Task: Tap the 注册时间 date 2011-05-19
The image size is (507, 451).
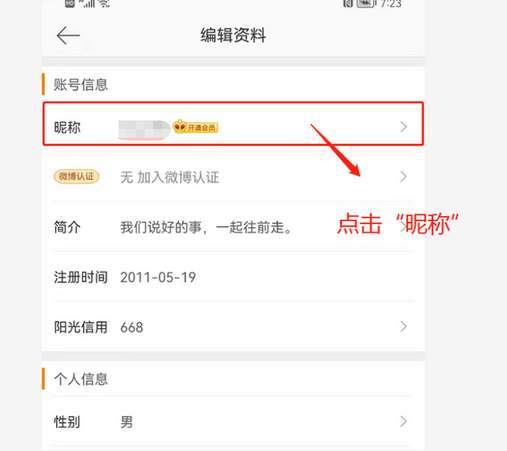Action: (158, 277)
